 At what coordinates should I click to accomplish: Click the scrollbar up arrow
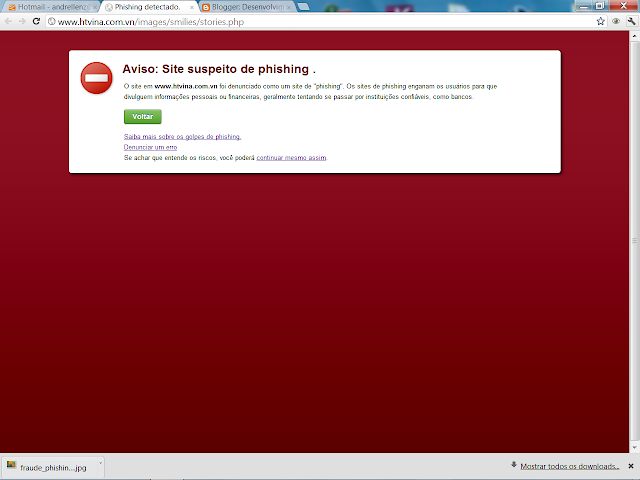coord(634,36)
